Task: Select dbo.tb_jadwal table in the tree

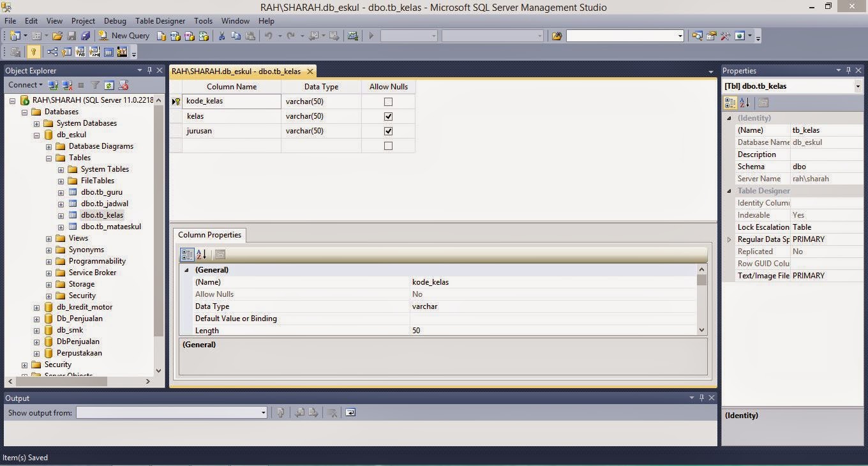Action: 104,204
